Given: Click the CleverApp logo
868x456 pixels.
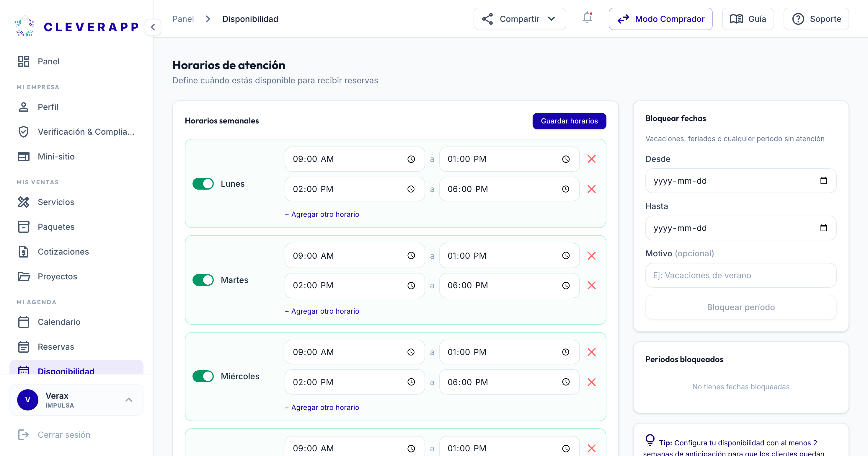Looking at the screenshot, I should 77,26.
